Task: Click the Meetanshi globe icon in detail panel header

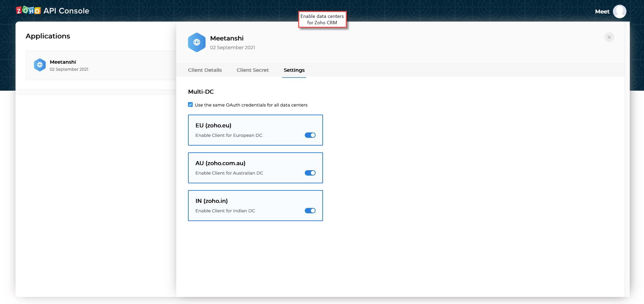Action: tap(197, 42)
